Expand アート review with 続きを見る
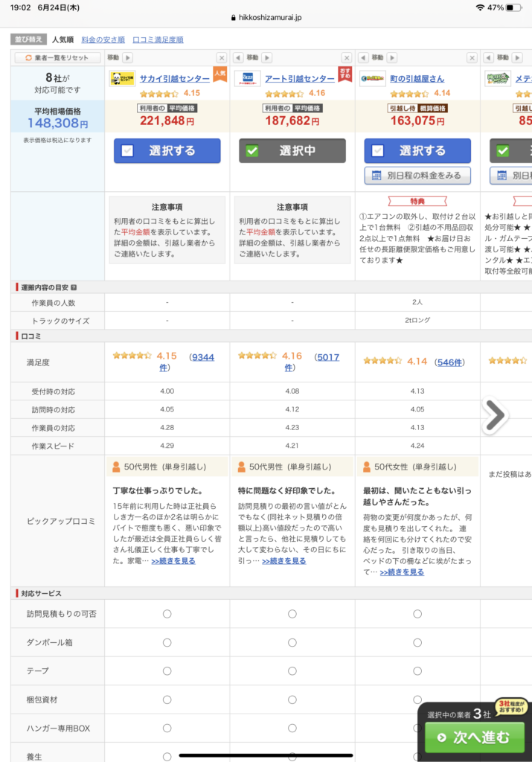The image size is (532, 762). pyautogui.click(x=284, y=561)
